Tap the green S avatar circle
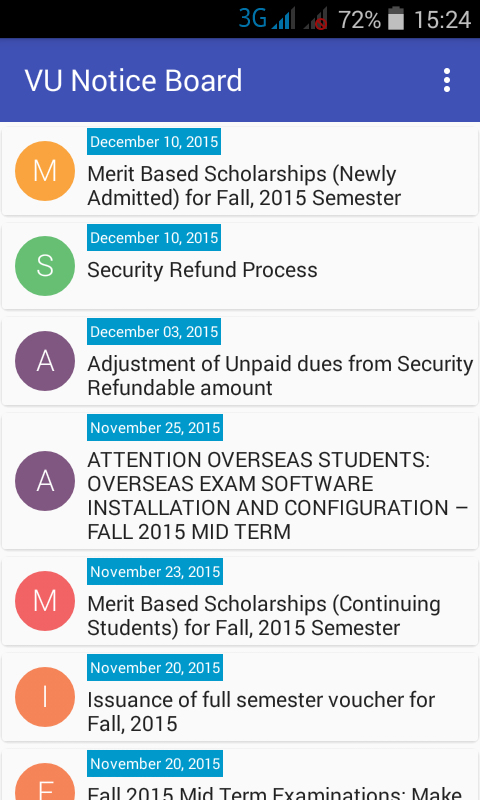The width and height of the screenshot is (480, 800). (x=45, y=266)
